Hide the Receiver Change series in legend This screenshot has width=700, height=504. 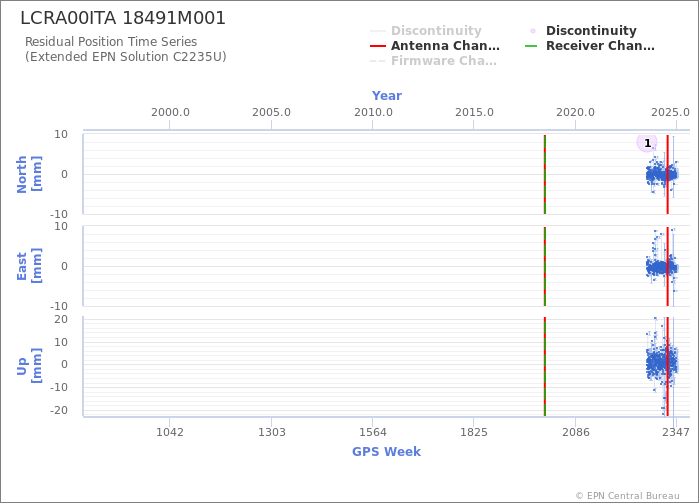point(590,46)
